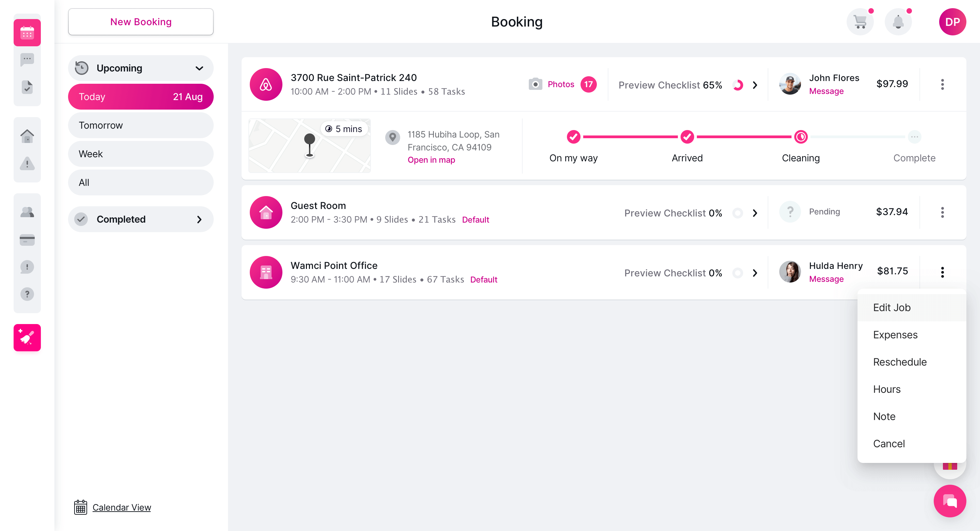Open the alerts warning icon in sidebar

coord(27,164)
